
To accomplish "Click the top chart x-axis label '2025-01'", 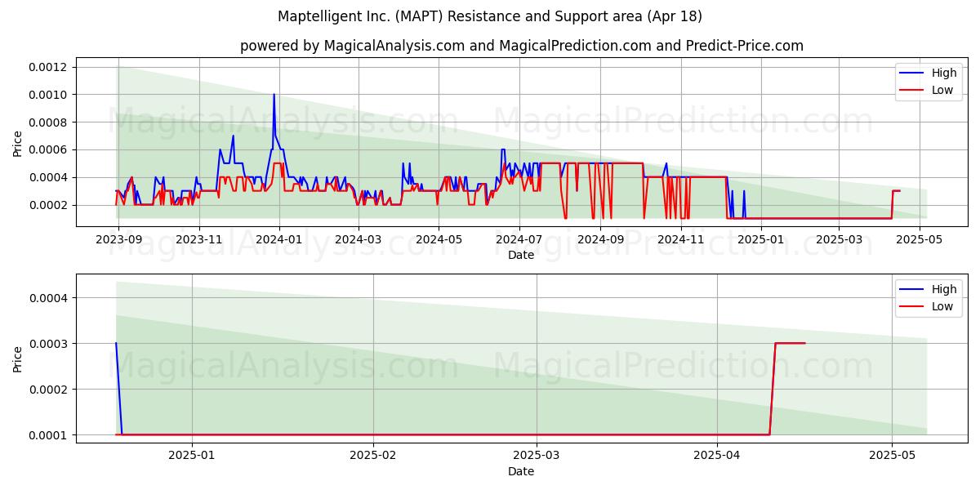I will (760, 240).
